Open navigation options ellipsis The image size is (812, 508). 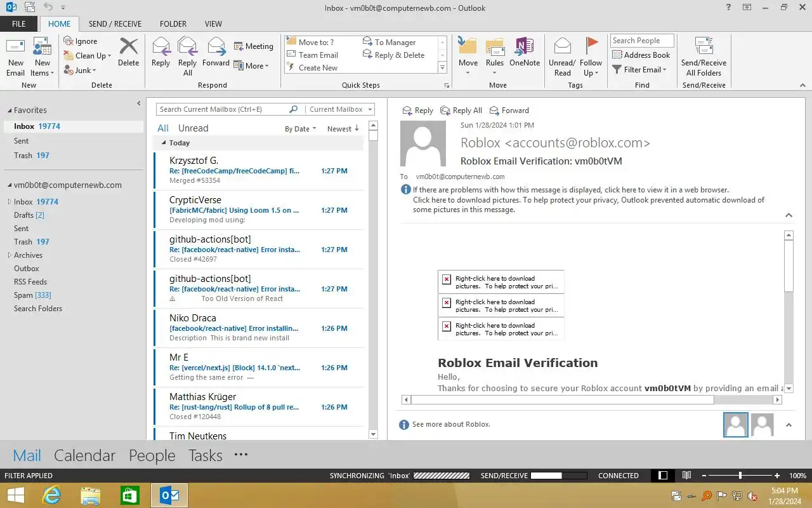(240, 455)
